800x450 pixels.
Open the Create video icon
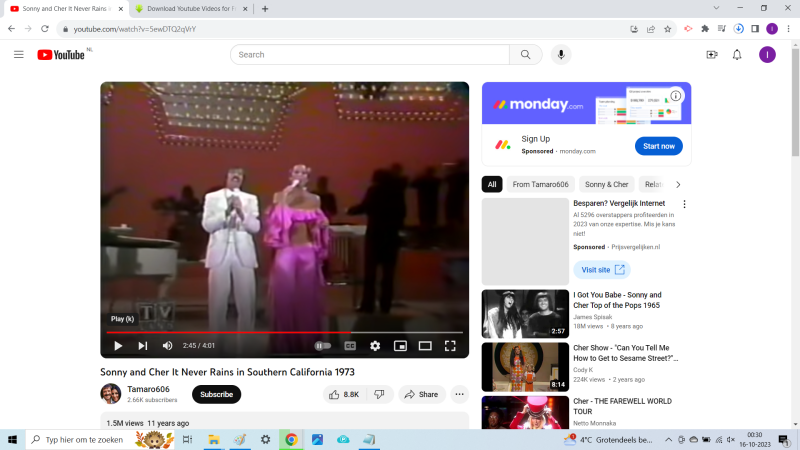tap(712, 55)
